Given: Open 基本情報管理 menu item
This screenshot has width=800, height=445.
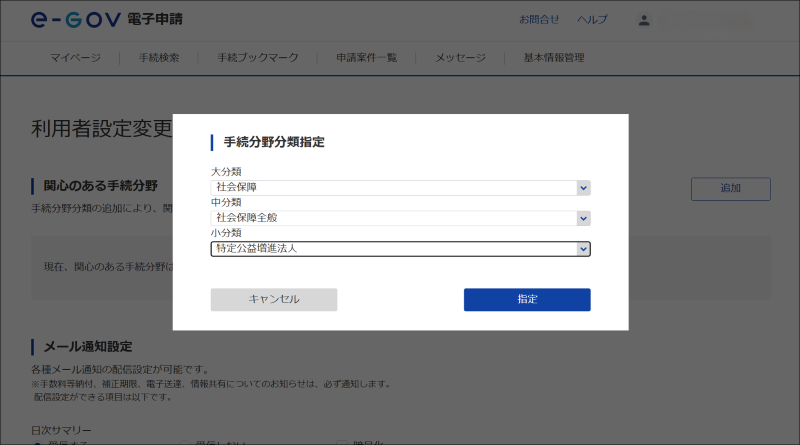Looking at the screenshot, I should tap(554, 58).
